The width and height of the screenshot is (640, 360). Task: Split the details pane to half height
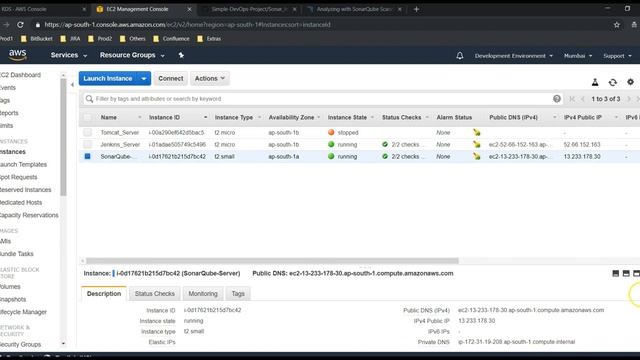[x=626, y=273]
